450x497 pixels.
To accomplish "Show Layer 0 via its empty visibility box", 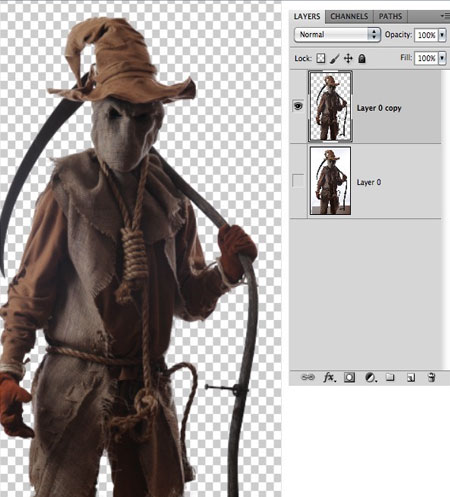I will pos(298,181).
